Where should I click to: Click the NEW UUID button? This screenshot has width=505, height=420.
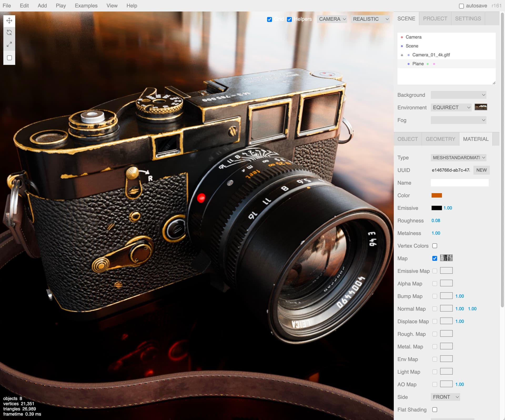point(481,170)
